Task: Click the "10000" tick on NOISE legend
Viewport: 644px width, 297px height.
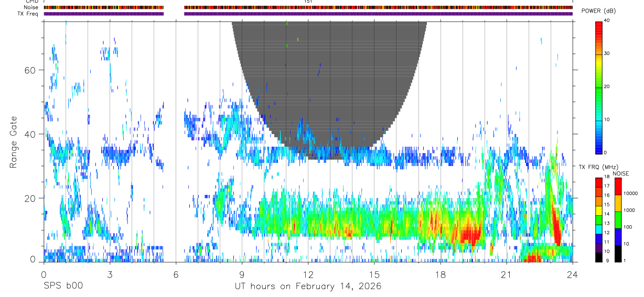Action: [631, 194]
